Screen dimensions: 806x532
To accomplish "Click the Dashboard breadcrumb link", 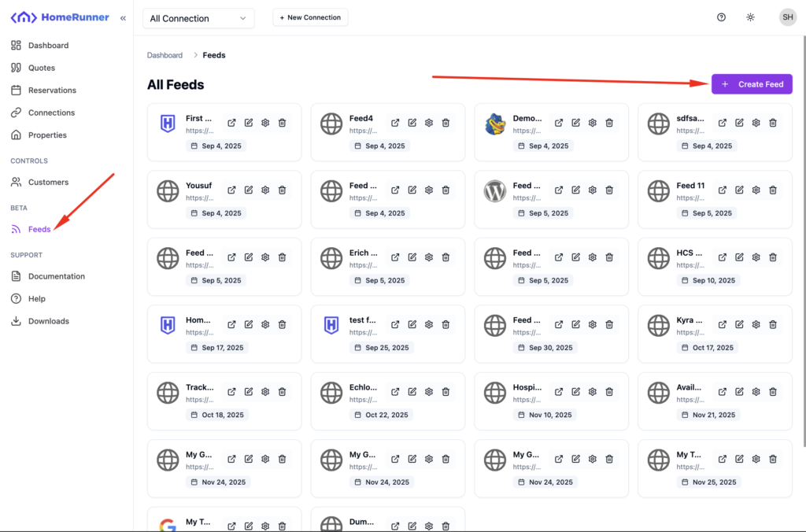I will (165, 55).
